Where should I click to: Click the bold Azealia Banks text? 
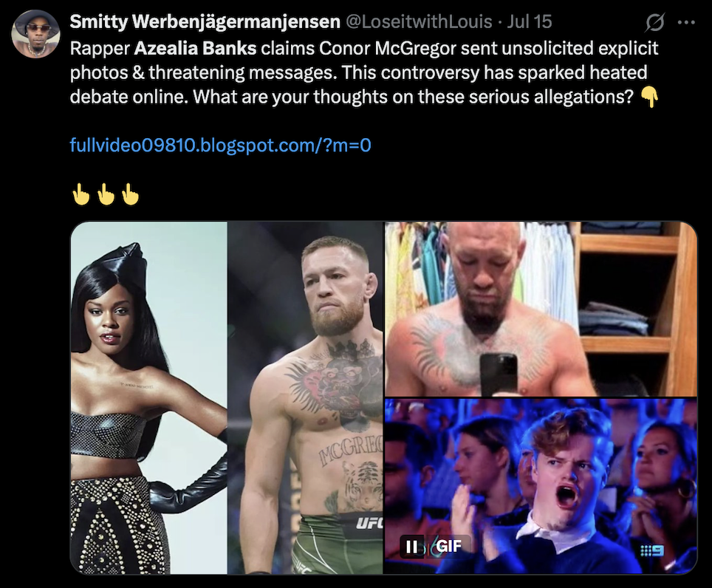(x=195, y=48)
